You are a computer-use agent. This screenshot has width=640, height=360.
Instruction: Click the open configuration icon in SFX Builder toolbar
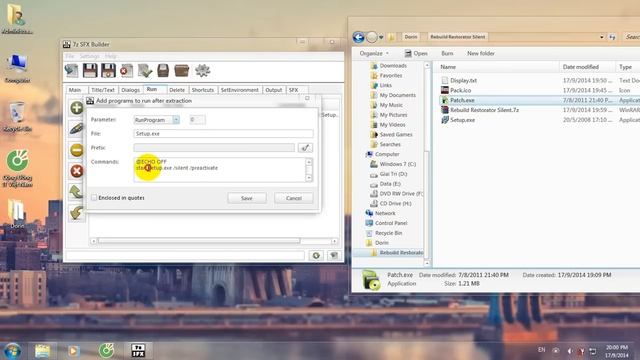tap(71, 71)
